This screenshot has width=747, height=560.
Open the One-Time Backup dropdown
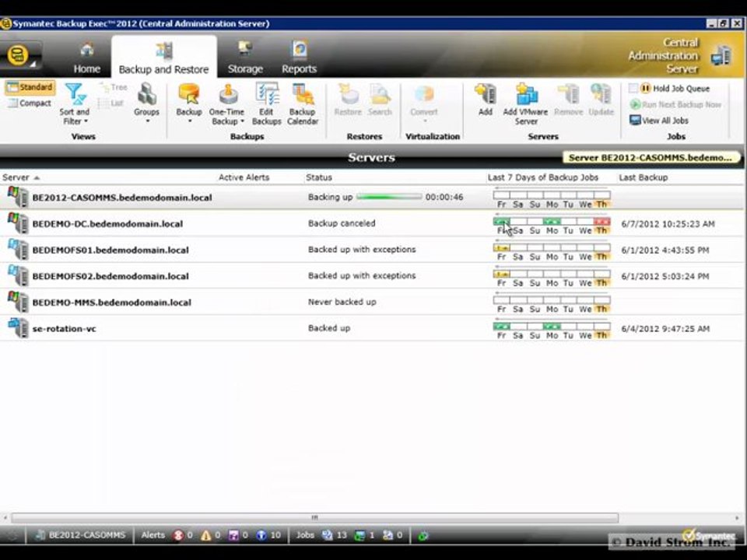(226, 104)
